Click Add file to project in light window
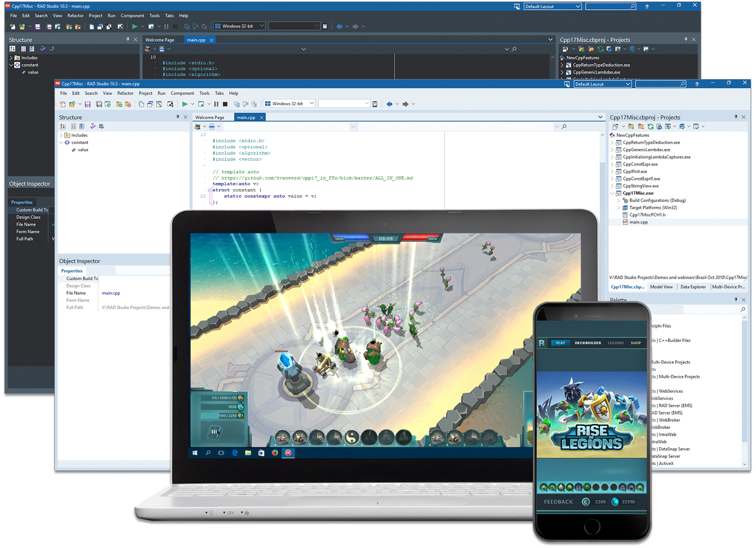This screenshot has width=756, height=548. click(x=119, y=104)
